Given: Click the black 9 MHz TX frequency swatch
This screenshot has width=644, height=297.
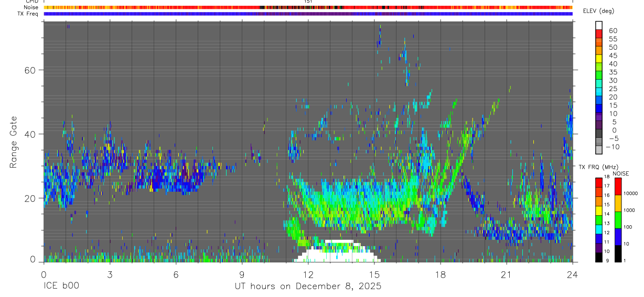Looking at the screenshot, I should tap(599, 257).
